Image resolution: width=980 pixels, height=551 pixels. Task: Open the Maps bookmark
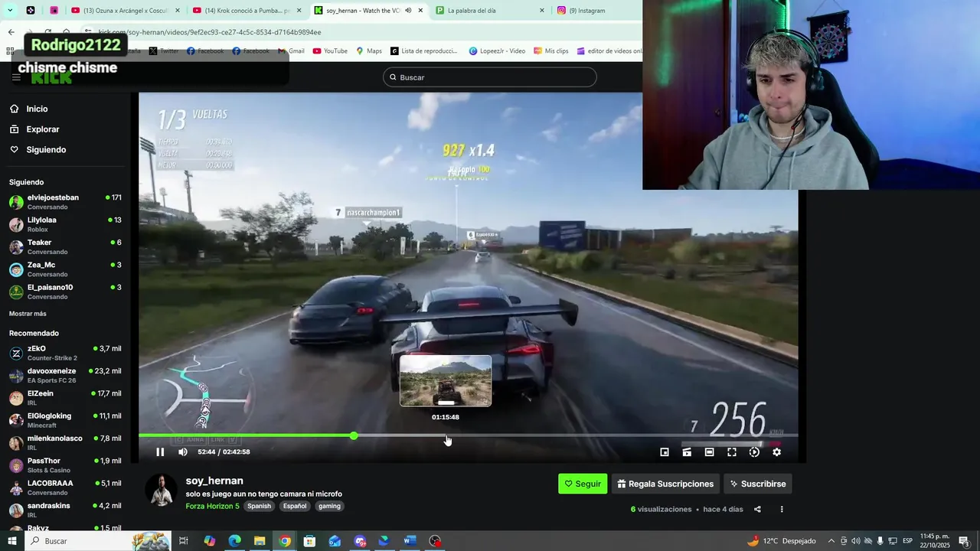click(368, 51)
